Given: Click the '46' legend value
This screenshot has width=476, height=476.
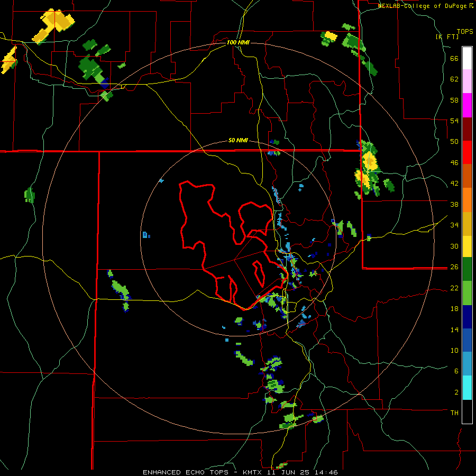Looking at the screenshot, I should point(454,163).
